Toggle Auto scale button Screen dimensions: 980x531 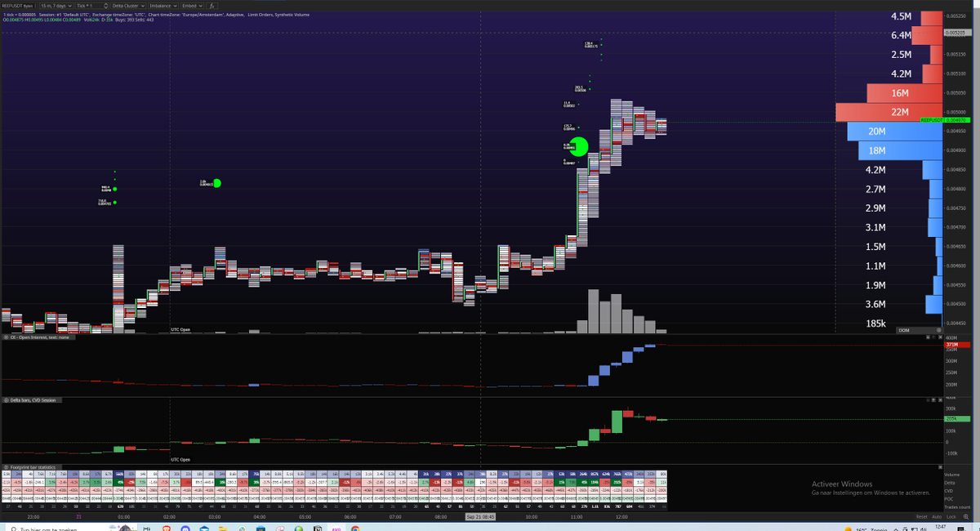click(937, 517)
